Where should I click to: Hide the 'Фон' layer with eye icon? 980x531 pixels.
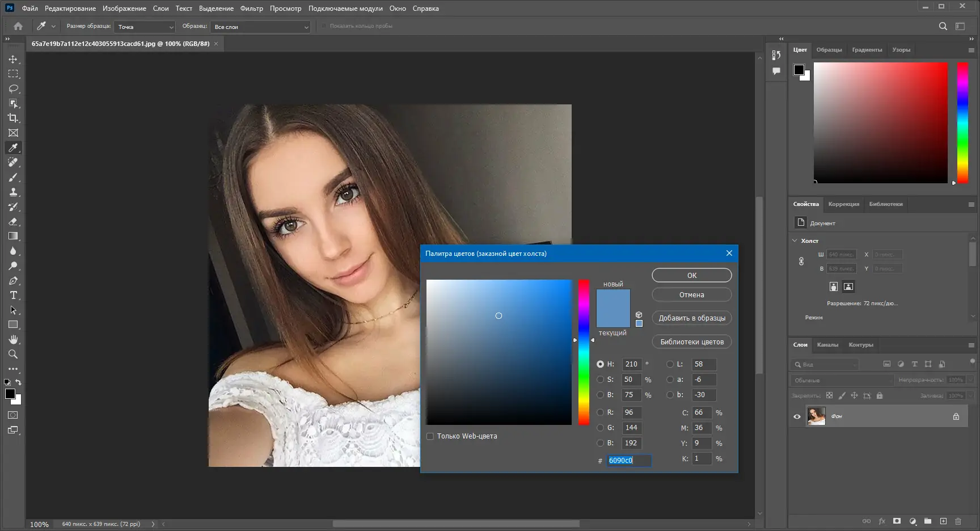coord(797,416)
